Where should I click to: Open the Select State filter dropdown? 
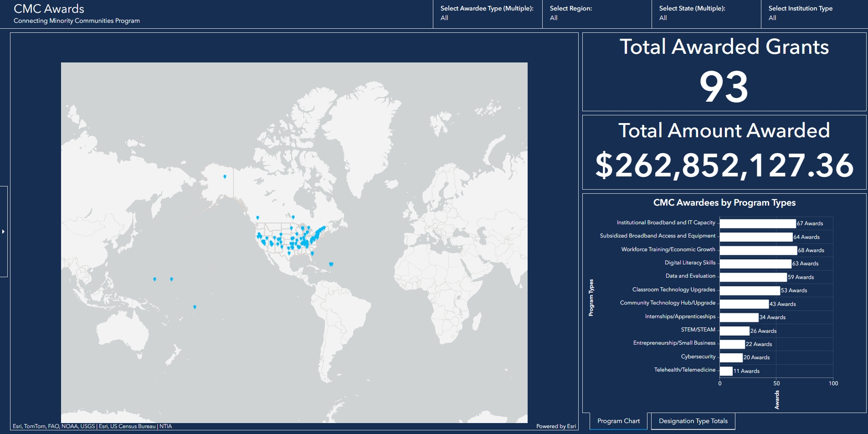tap(706, 14)
